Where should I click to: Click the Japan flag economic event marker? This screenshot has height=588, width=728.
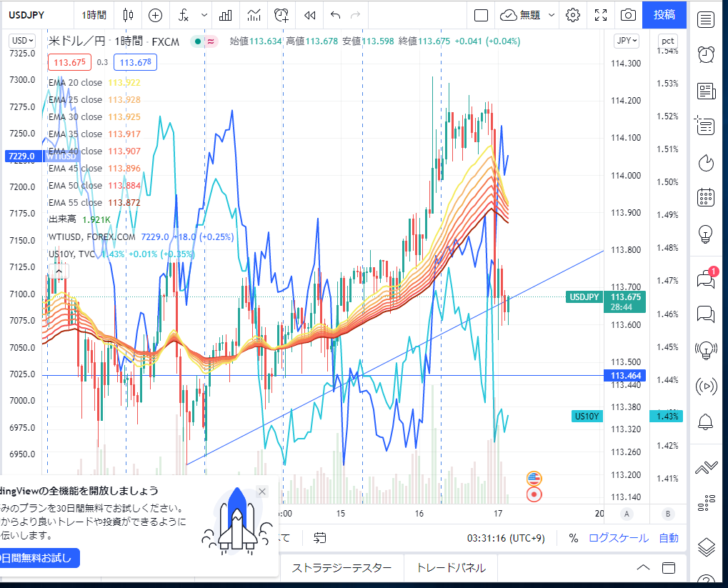click(534, 494)
